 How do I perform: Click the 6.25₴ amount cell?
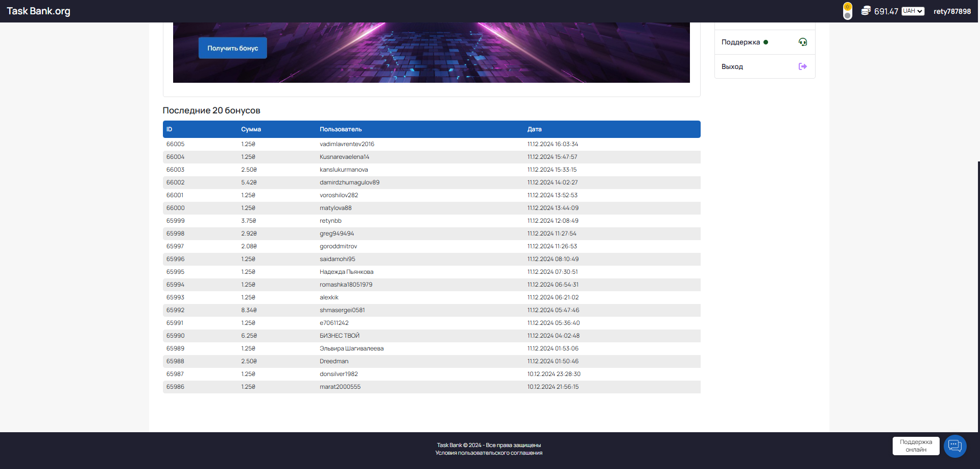249,336
